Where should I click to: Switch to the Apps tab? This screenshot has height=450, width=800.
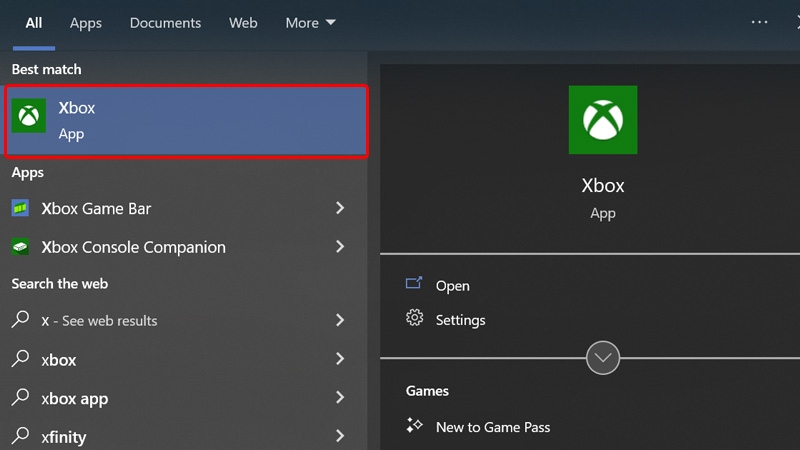(86, 23)
